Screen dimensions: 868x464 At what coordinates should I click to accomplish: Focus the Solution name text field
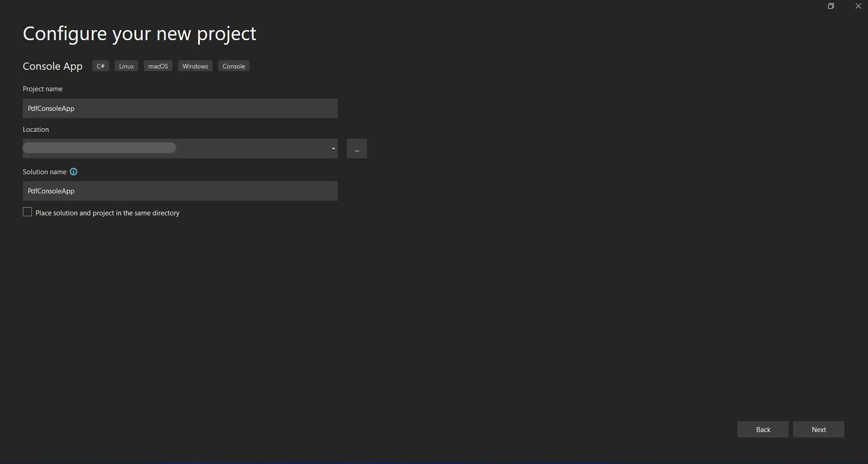180,191
